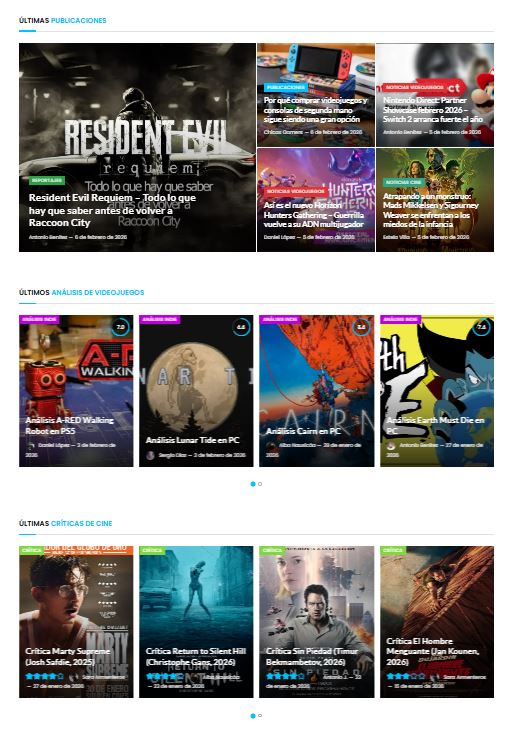Screen dimensions: 516x734
Task: Click the green REPORTAJES category badge
Action: [x=46, y=180]
